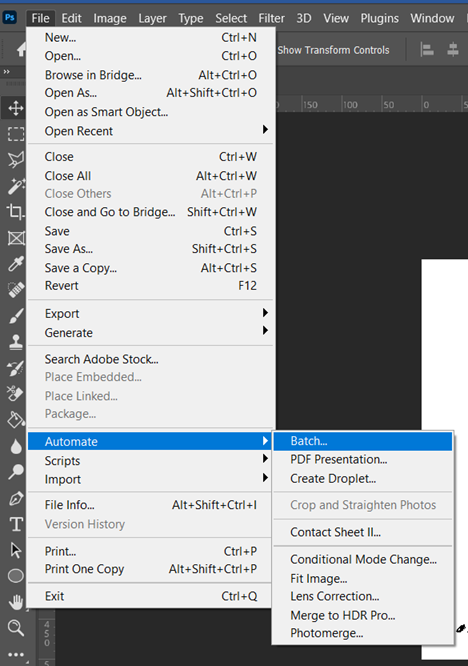Select the Horizontal Type tool
This screenshot has height=666, width=468.
click(16, 524)
